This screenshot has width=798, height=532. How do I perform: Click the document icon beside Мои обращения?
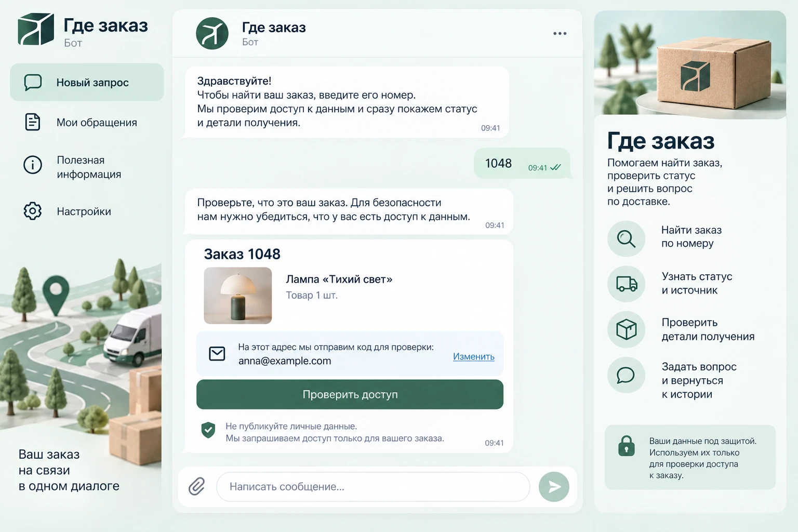point(33,122)
